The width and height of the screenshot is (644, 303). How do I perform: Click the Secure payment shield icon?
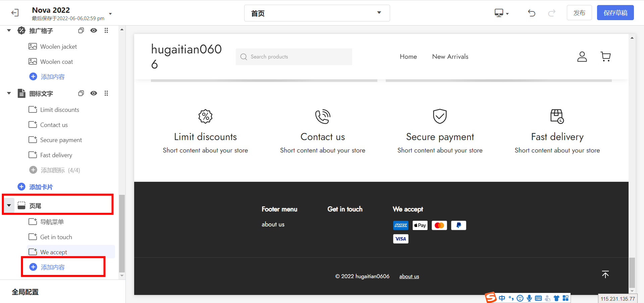coord(440,117)
